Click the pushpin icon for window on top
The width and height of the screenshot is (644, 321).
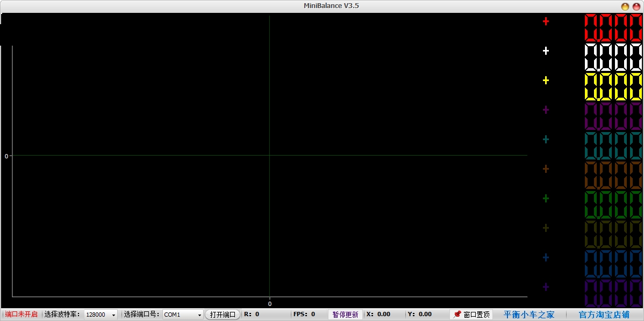coord(457,314)
